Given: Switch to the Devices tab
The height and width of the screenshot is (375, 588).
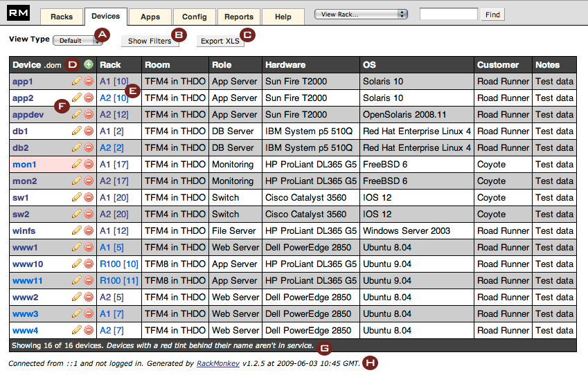Looking at the screenshot, I should [x=106, y=16].
